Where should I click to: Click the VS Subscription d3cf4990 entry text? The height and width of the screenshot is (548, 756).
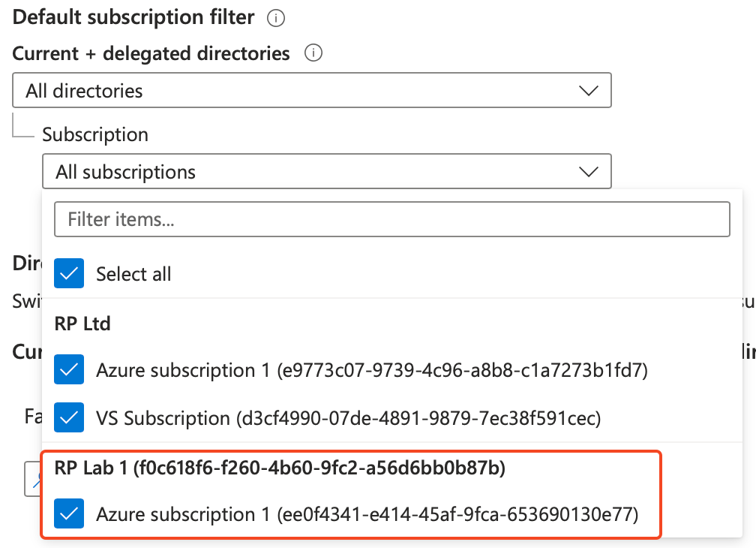point(348,417)
